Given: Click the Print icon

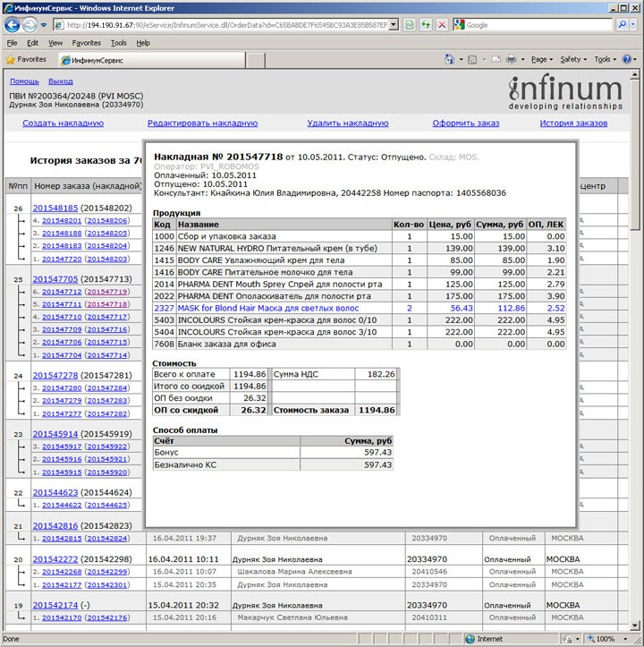Looking at the screenshot, I should tap(511, 59).
